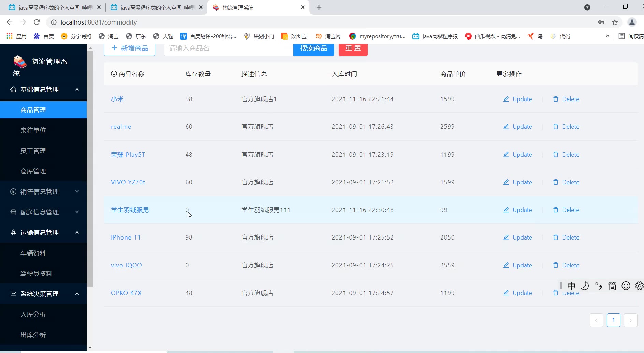The width and height of the screenshot is (644, 353).
Task: Focus the 请输入商品名 search field
Action: 229,48
